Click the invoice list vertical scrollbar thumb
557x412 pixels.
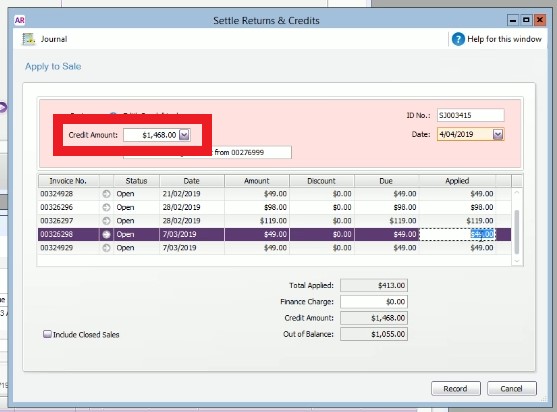pos(517,232)
